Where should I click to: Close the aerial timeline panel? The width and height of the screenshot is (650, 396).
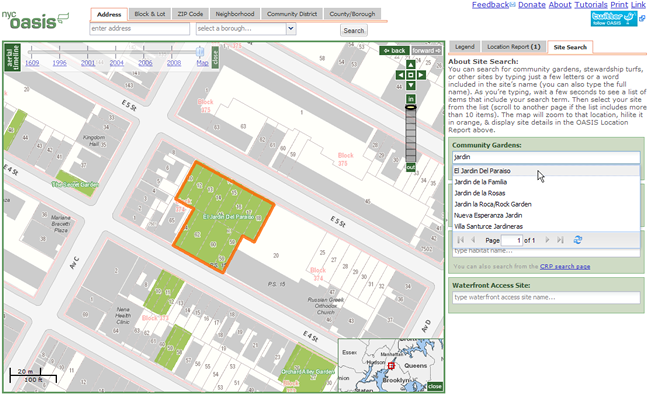pyautogui.click(x=215, y=57)
